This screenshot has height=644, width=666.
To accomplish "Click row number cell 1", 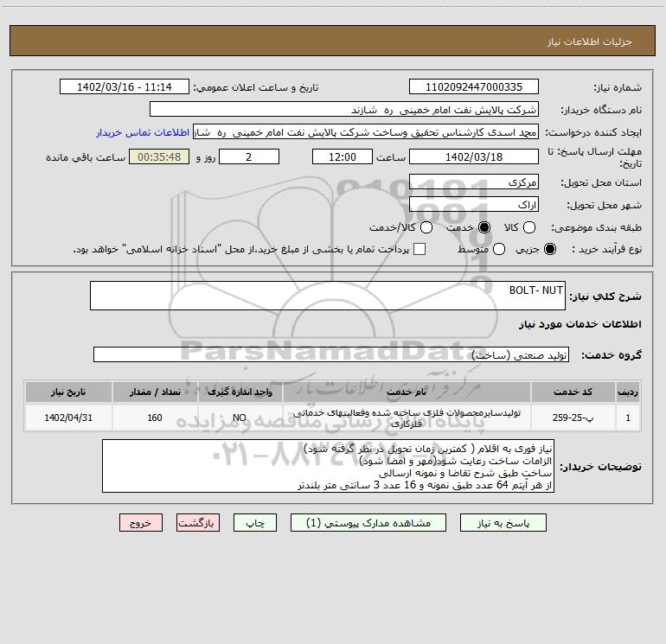I will 628,418.
